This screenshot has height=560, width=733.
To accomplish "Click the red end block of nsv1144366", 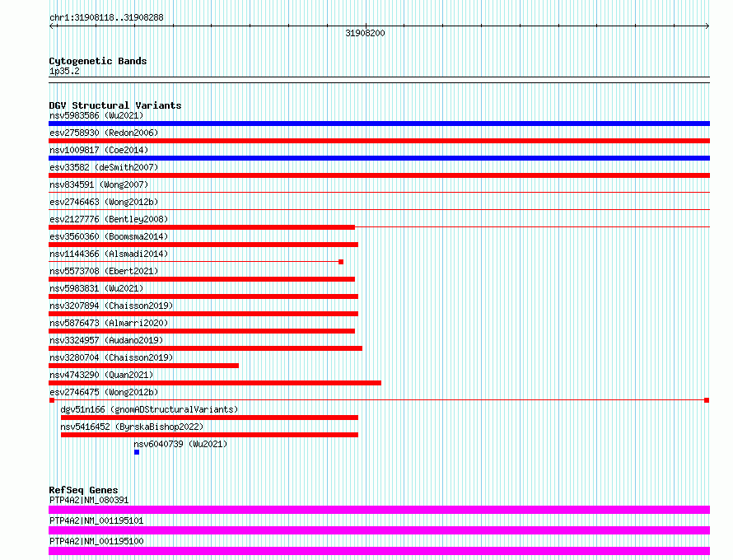I will pos(341,262).
